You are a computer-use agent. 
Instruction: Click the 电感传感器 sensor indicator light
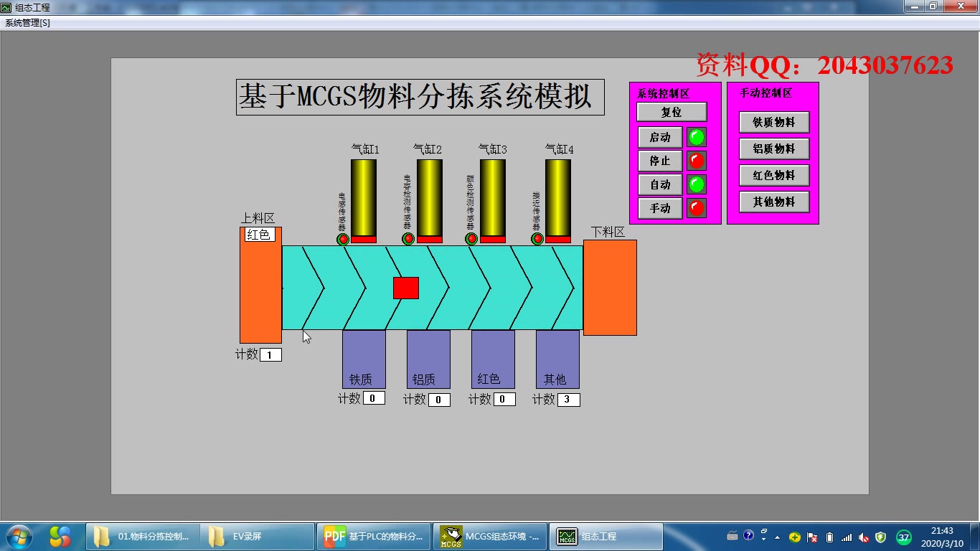[343, 239]
